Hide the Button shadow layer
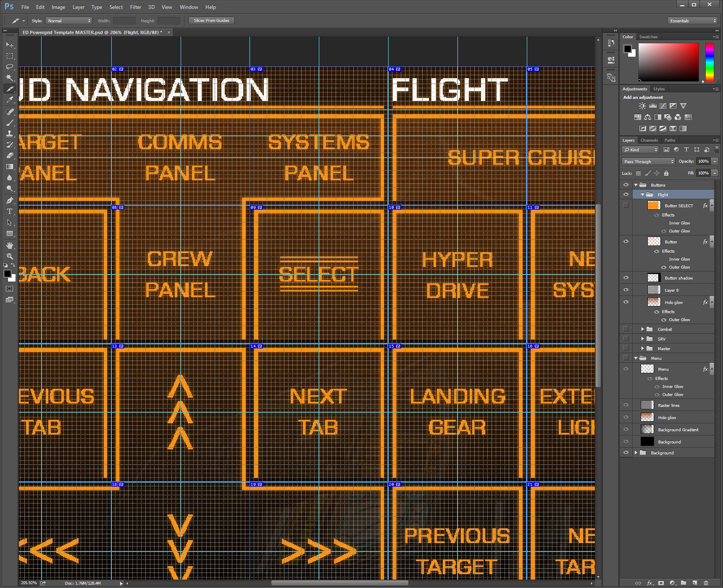 pyautogui.click(x=626, y=278)
